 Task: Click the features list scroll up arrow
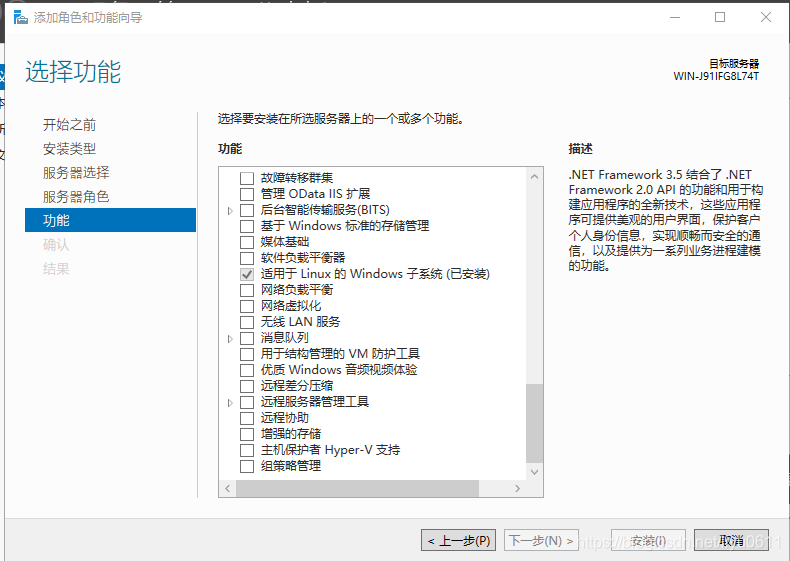click(x=535, y=176)
